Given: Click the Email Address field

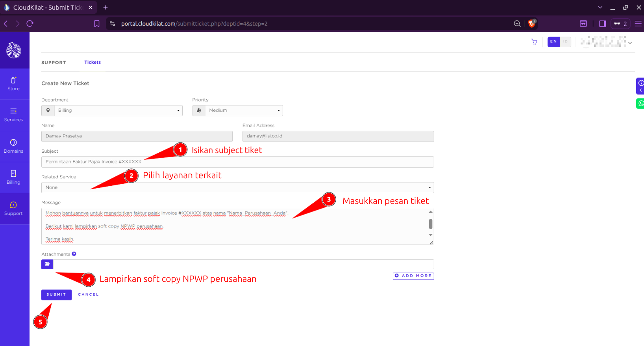Looking at the screenshot, I should coord(338,136).
